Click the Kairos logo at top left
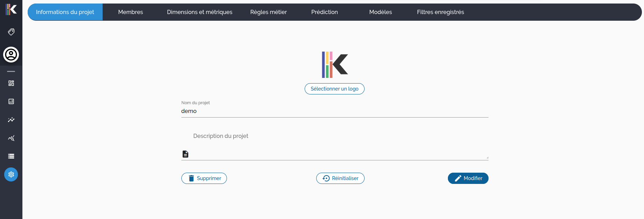The height and width of the screenshot is (219, 644). (11, 9)
